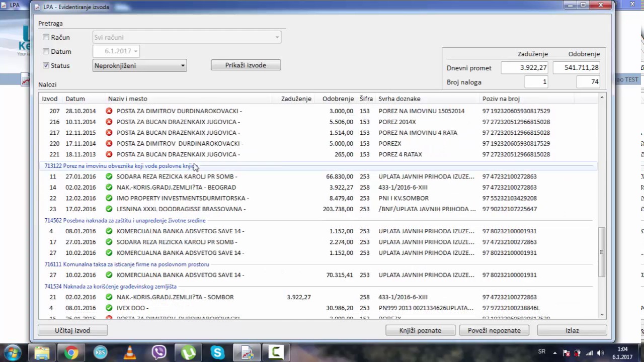
Task: Click the Svrha doznake column header
Action: [x=399, y=99]
